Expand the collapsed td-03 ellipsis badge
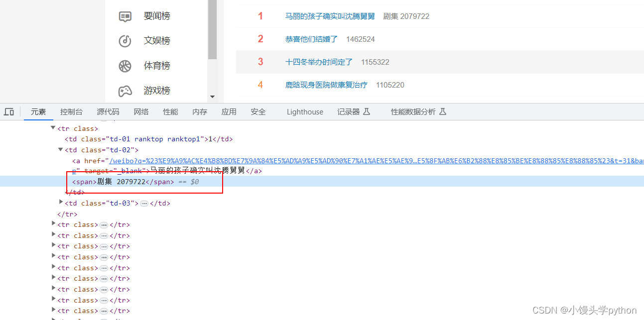 click(x=144, y=204)
